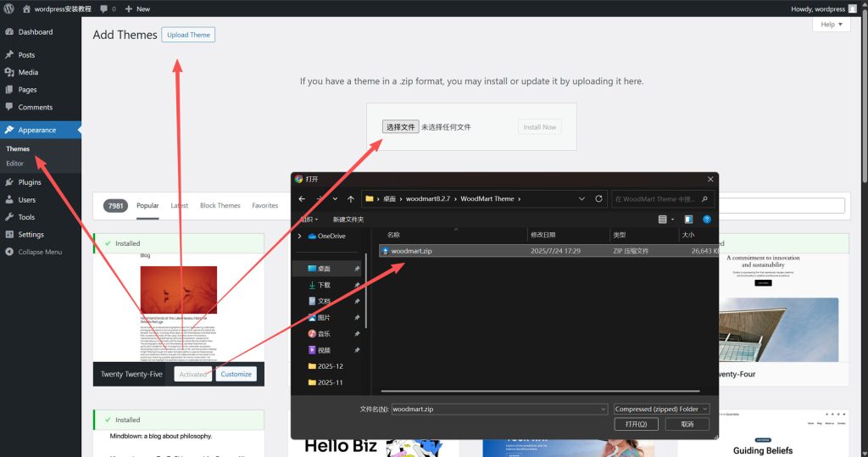Click the 文件名 filename input field

click(498, 409)
